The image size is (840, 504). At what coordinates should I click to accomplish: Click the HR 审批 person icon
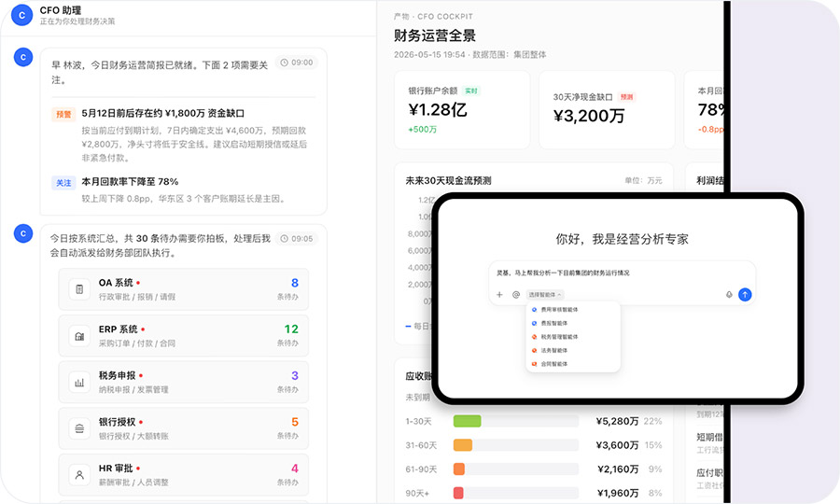(79, 475)
